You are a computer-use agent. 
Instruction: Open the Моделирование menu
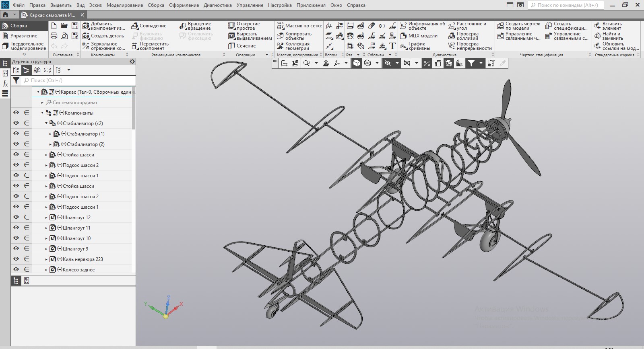point(124,5)
